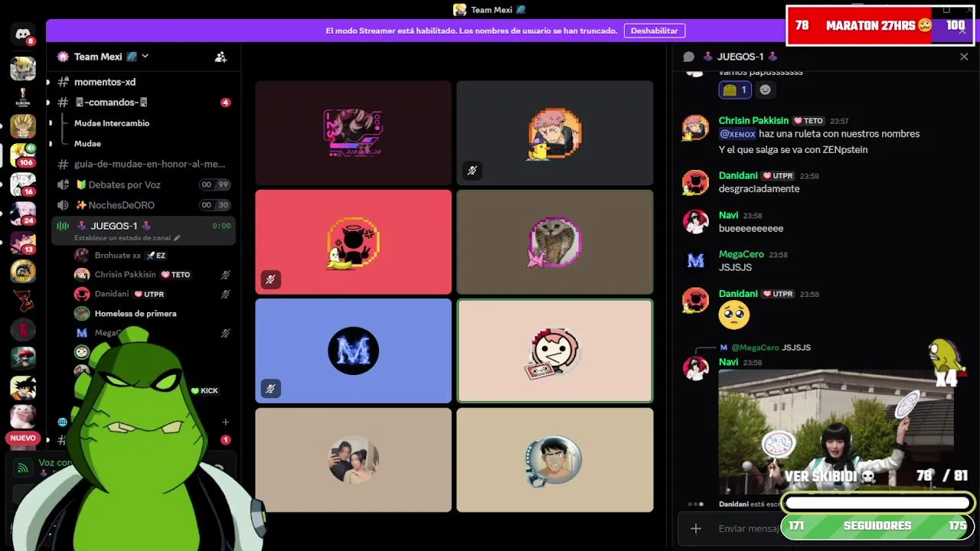980x551 pixels.
Task: Open the cartoon man avatar tile
Action: click(x=555, y=460)
